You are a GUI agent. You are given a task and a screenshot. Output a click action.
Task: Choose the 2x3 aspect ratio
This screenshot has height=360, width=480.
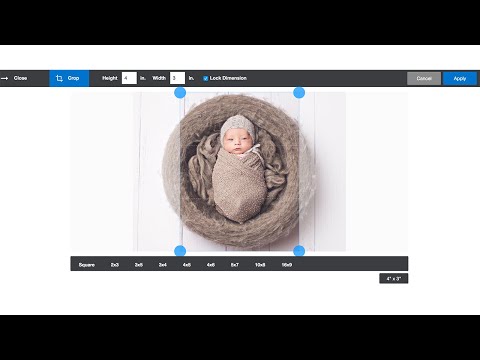pyautogui.click(x=115, y=265)
